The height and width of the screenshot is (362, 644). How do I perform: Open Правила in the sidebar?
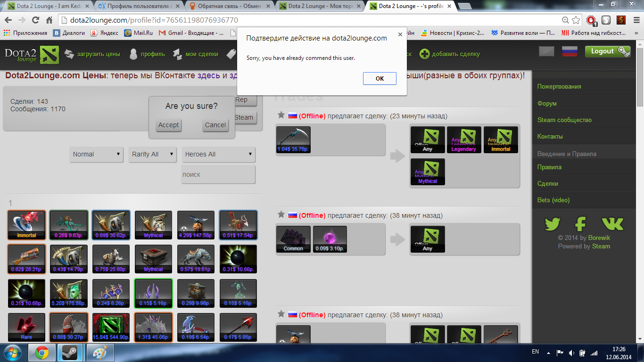coord(549,167)
